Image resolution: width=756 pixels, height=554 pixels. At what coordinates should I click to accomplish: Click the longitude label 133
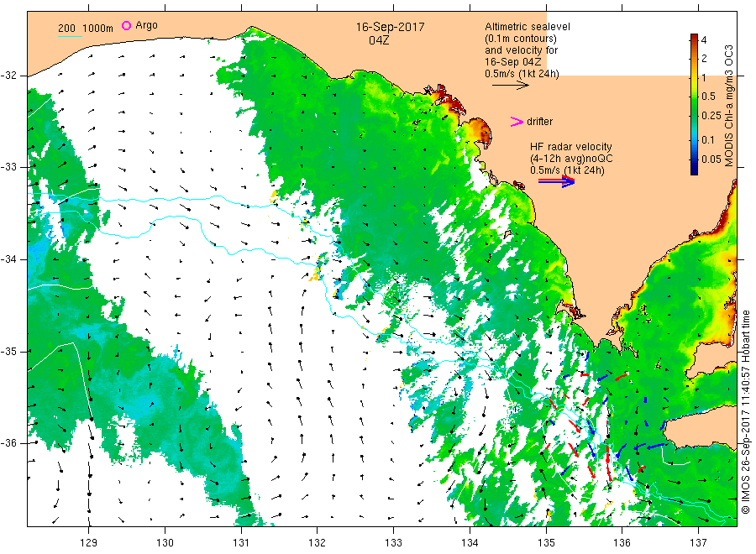coord(393,542)
